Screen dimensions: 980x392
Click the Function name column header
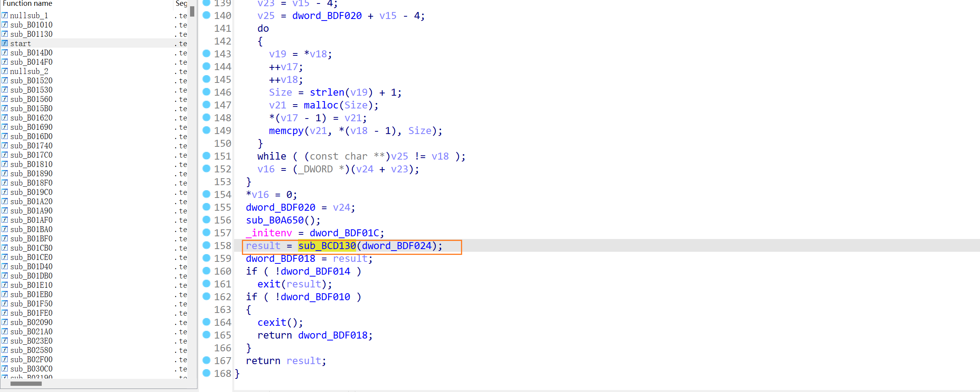(27, 3)
